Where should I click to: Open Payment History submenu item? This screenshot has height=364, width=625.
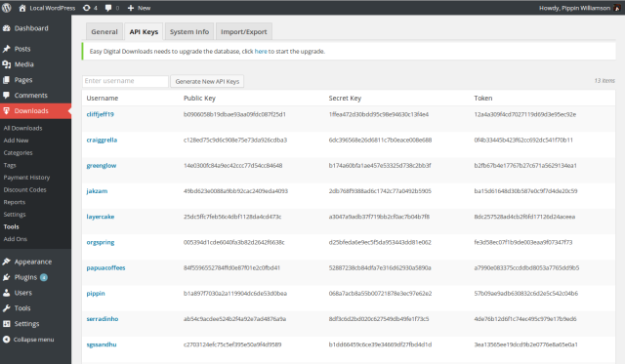pyautogui.click(x=26, y=178)
